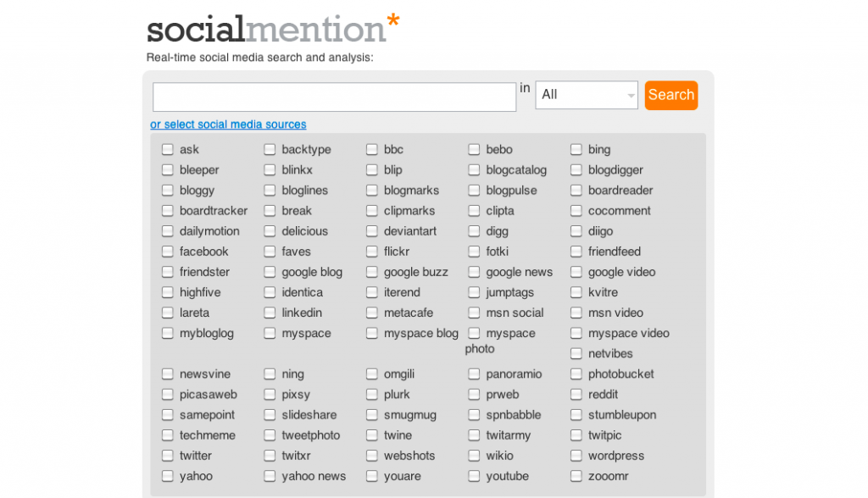The height and width of the screenshot is (498, 868).
Task: Enable the twitter source checkbox
Action: [168, 456]
